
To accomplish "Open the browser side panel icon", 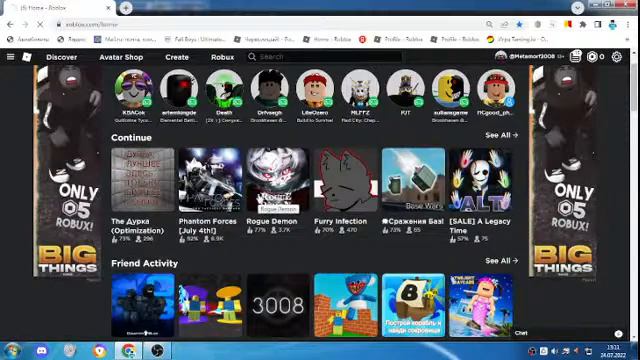I will pos(598,24).
